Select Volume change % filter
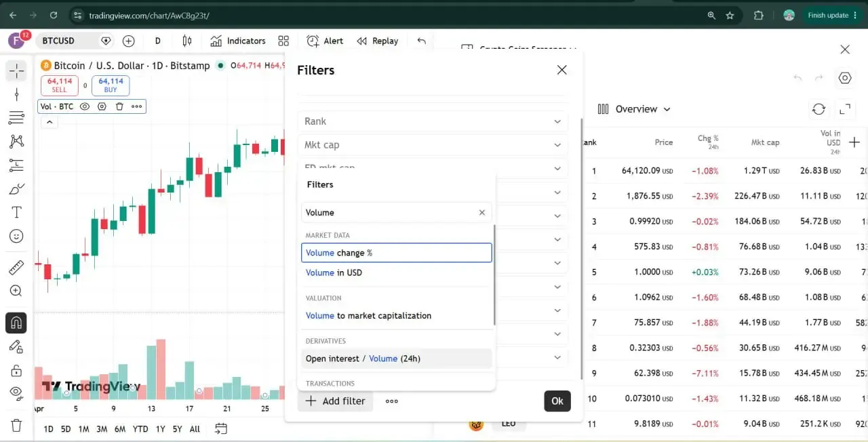The width and height of the screenshot is (868, 442). click(397, 253)
